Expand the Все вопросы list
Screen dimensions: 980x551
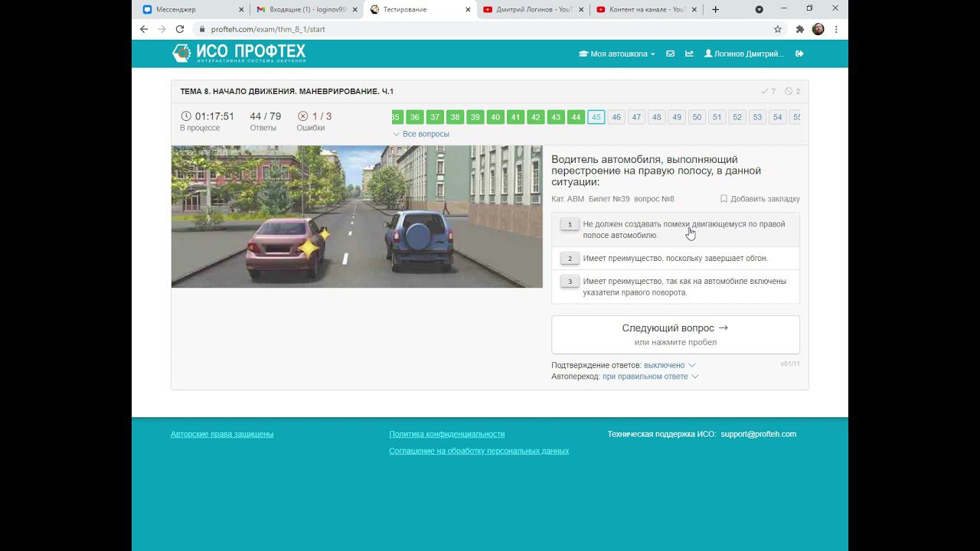click(421, 134)
